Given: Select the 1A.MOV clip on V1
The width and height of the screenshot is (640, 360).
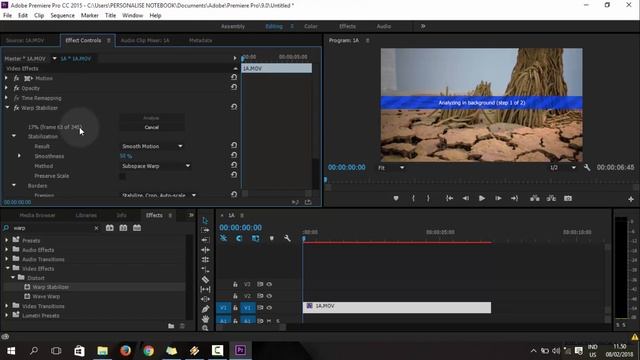Looking at the screenshot, I should click(x=397, y=308).
